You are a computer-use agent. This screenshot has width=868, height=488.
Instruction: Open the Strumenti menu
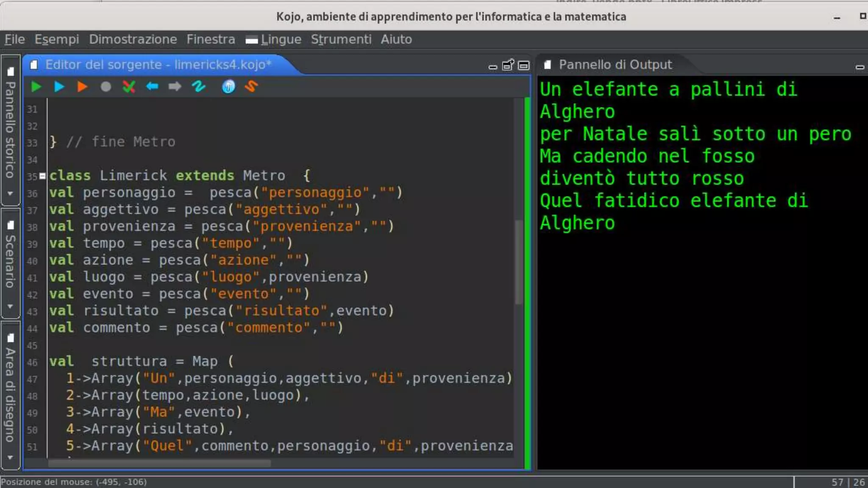(x=341, y=39)
